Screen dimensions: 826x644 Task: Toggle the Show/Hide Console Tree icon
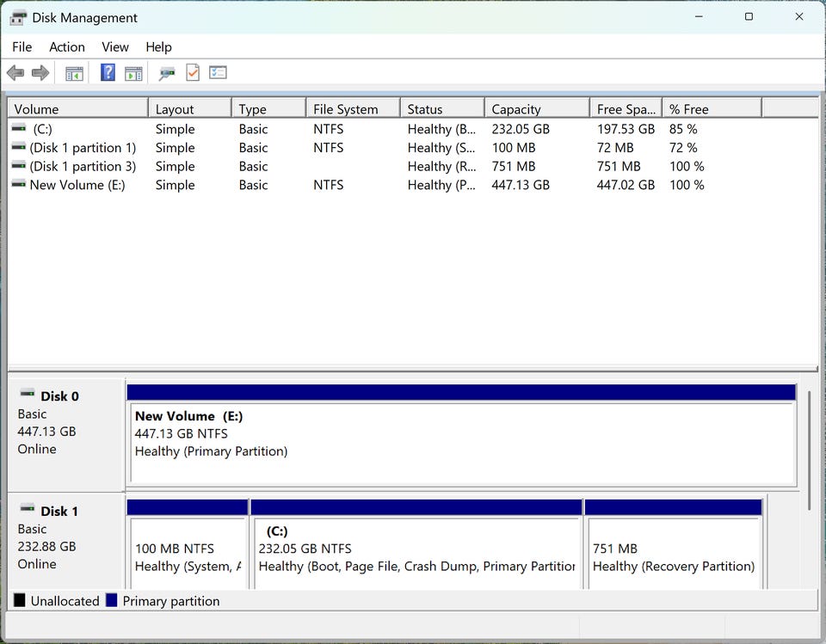(x=75, y=73)
